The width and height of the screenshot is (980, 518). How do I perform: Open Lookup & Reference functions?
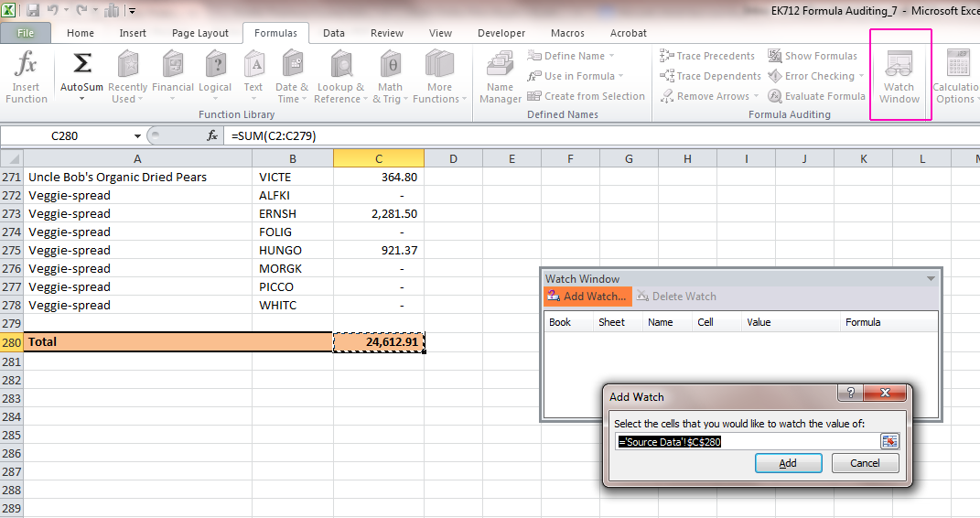point(340,77)
